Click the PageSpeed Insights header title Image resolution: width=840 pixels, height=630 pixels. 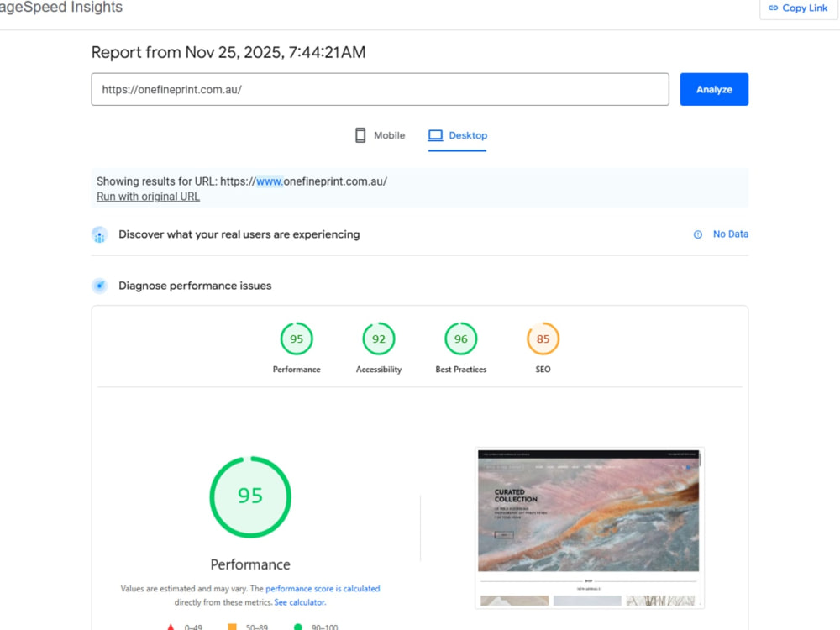[x=61, y=7]
